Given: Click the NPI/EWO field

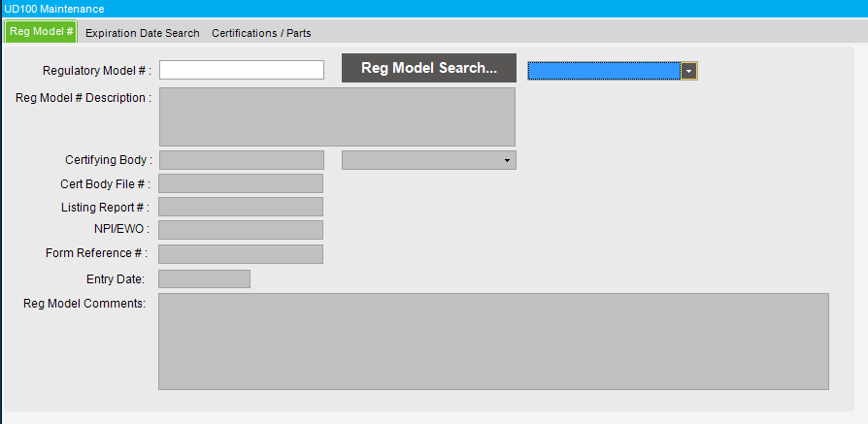Looking at the screenshot, I should click(241, 230).
